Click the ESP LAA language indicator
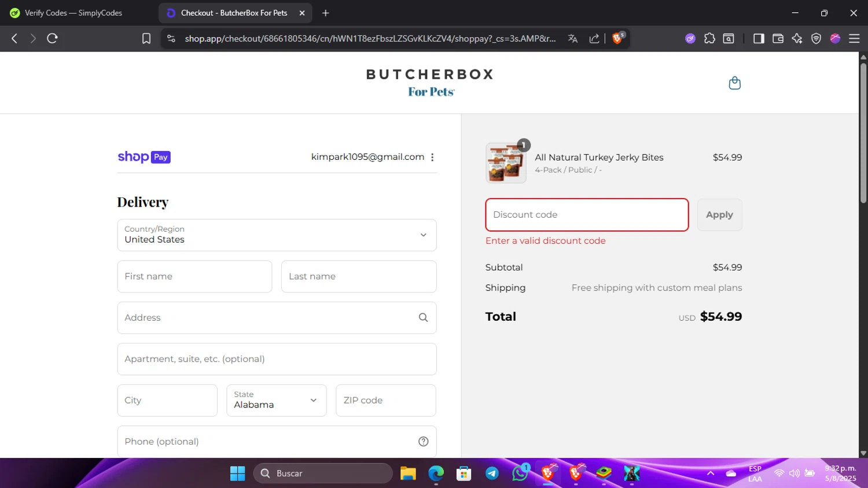The image size is (868, 488). 755,474
